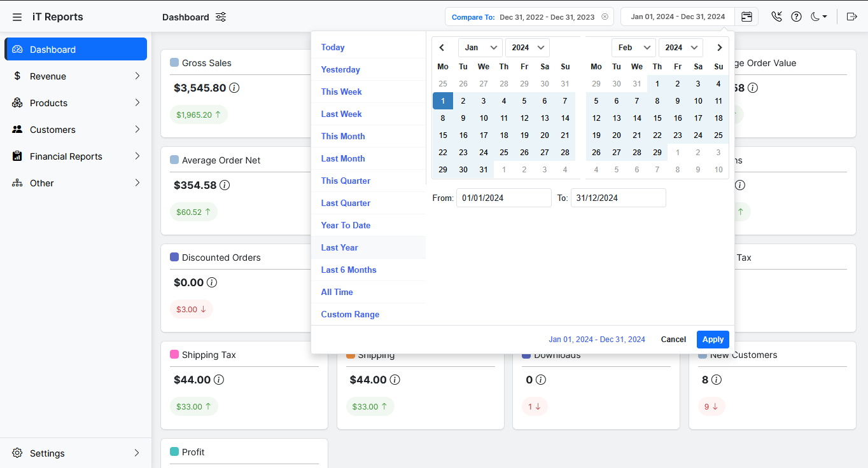Choose the Year To Date preset
The width and height of the screenshot is (868, 468).
346,225
